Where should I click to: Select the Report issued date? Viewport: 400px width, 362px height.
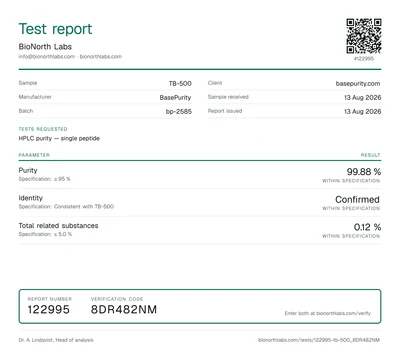click(x=362, y=111)
